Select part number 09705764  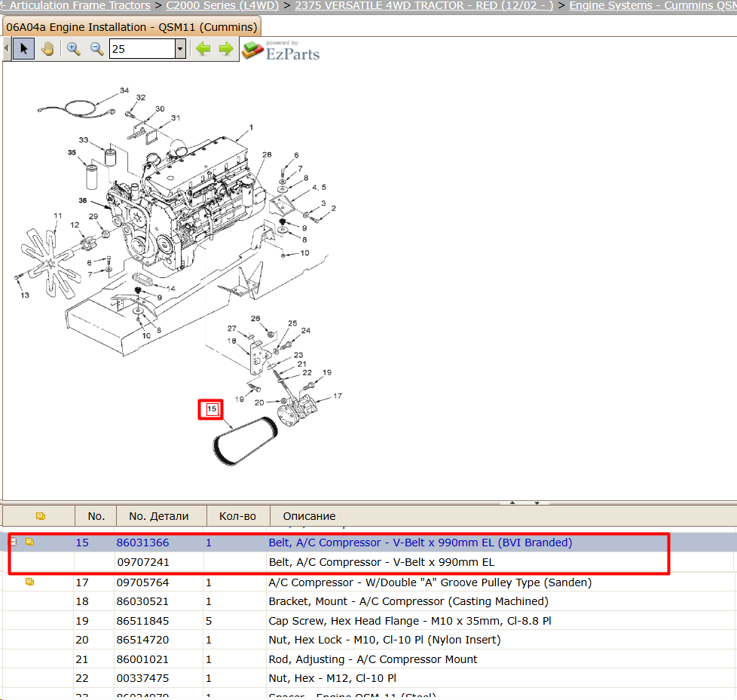click(x=142, y=582)
